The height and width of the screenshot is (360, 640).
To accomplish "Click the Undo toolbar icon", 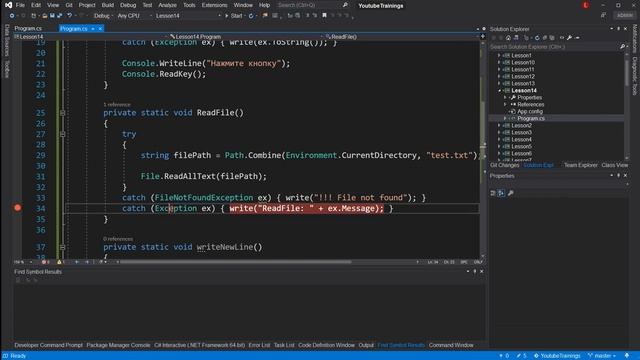I will (x=69, y=16).
